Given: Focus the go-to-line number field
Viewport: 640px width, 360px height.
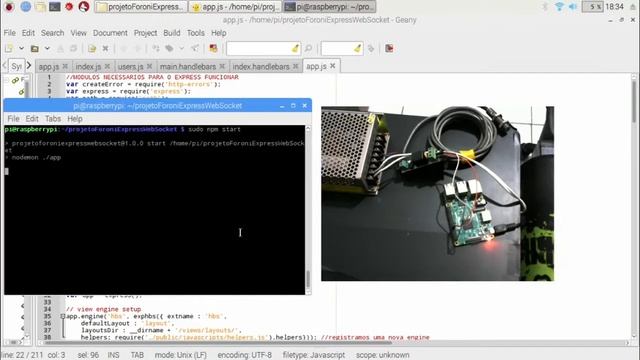Looking at the screenshot, I should point(337,49).
